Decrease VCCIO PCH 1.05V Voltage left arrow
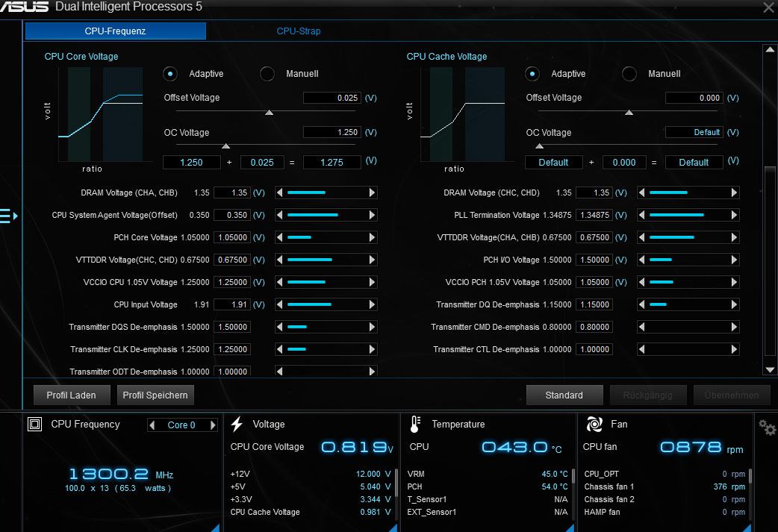The width and height of the screenshot is (778, 532). pyautogui.click(x=641, y=282)
